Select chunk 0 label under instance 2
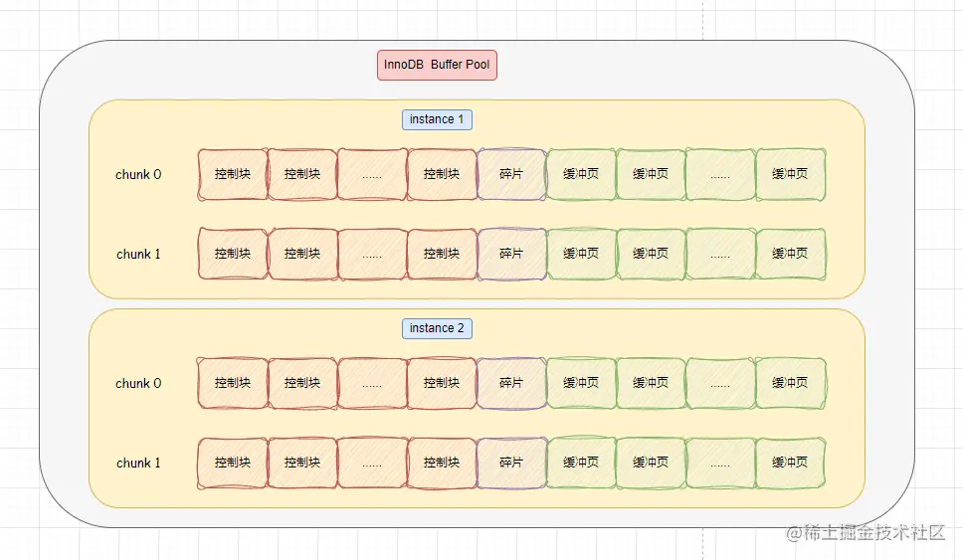This screenshot has width=963, height=560. coord(138,383)
